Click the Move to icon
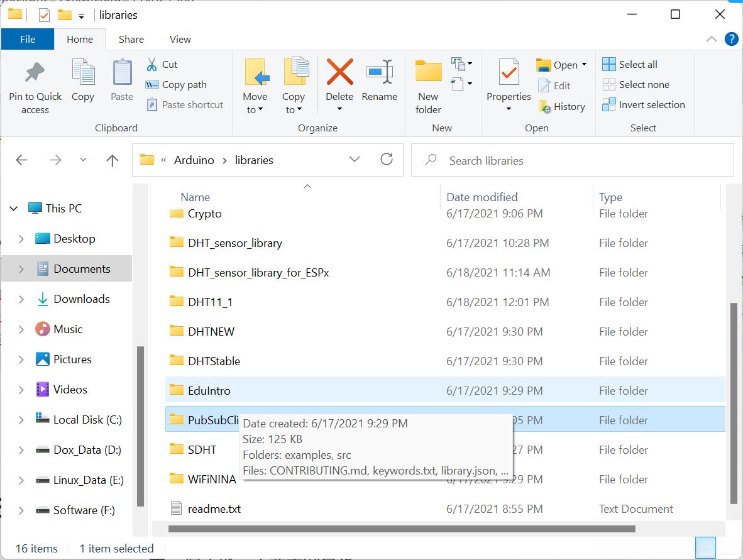 [x=256, y=72]
